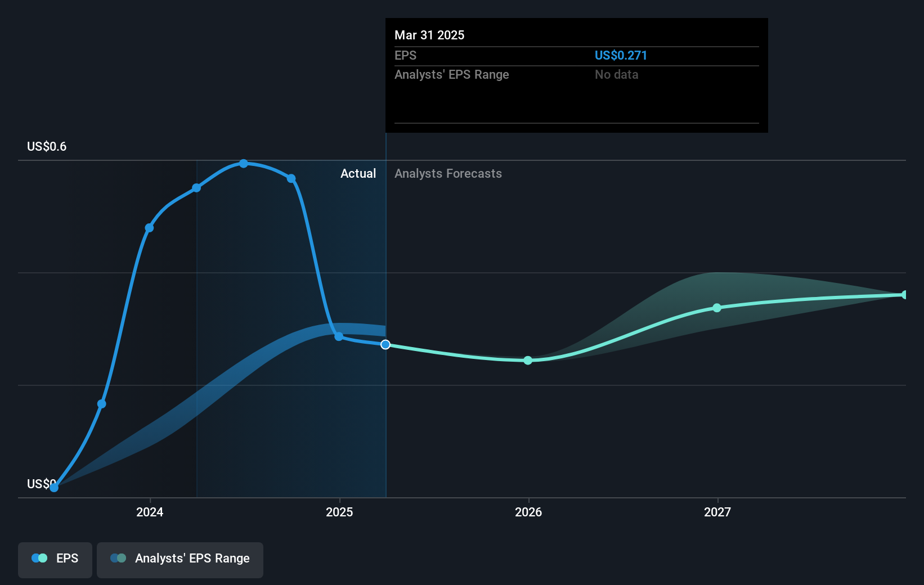
Task: Click the EPS data point at 2025 axis mark
Action: [339, 336]
